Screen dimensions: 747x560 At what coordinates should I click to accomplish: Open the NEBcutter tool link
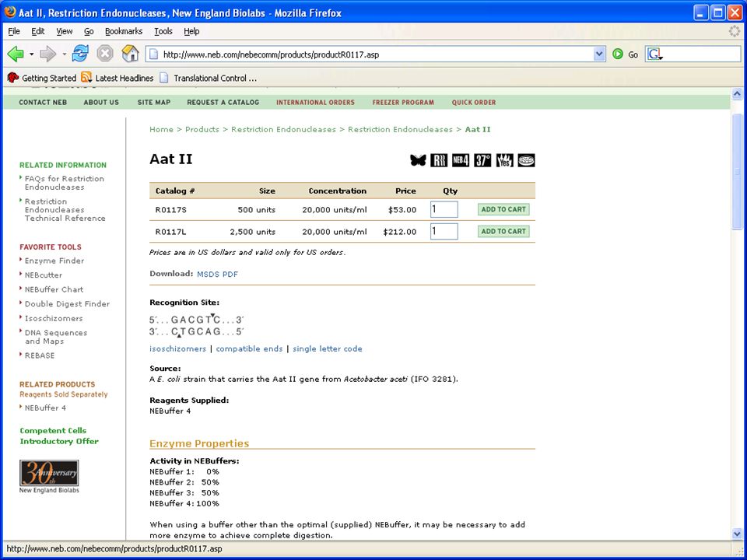pyautogui.click(x=44, y=275)
